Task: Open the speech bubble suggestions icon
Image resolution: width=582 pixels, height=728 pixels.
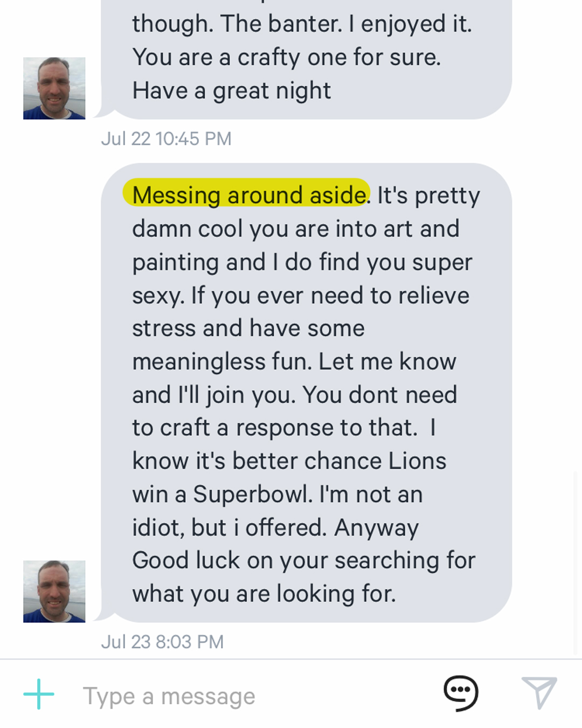Action: click(x=461, y=693)
